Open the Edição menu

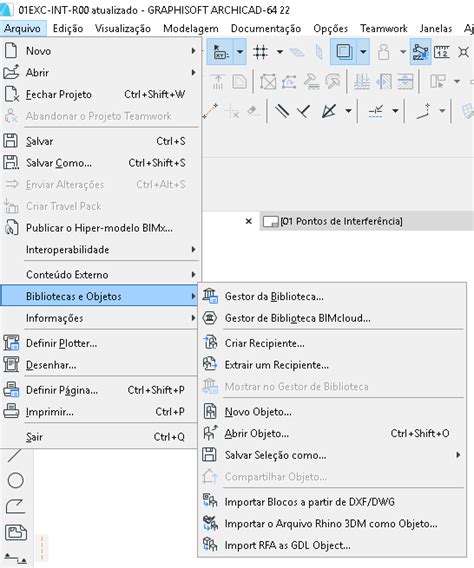pyautogui.click(x=68, y=28)
